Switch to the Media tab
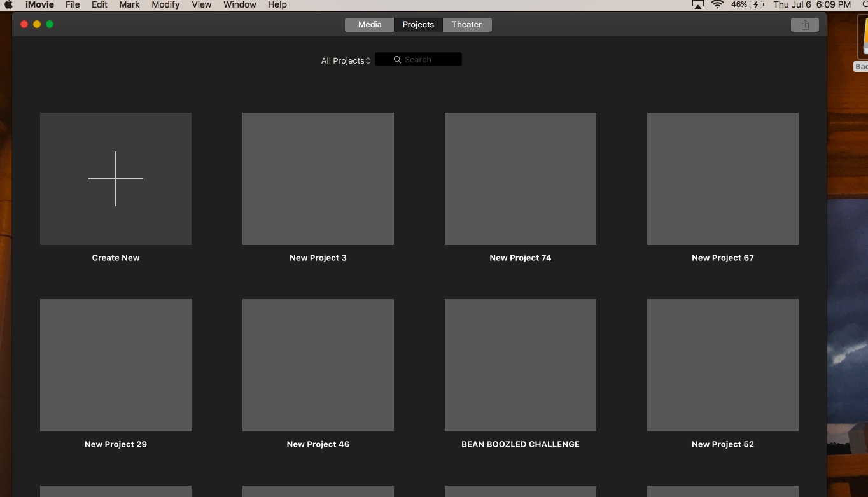 [370, 25]
